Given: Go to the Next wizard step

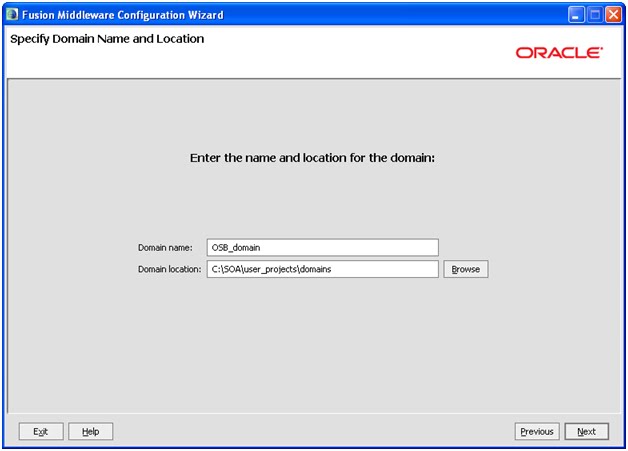Looking at the screenshot, I should 587,431.
